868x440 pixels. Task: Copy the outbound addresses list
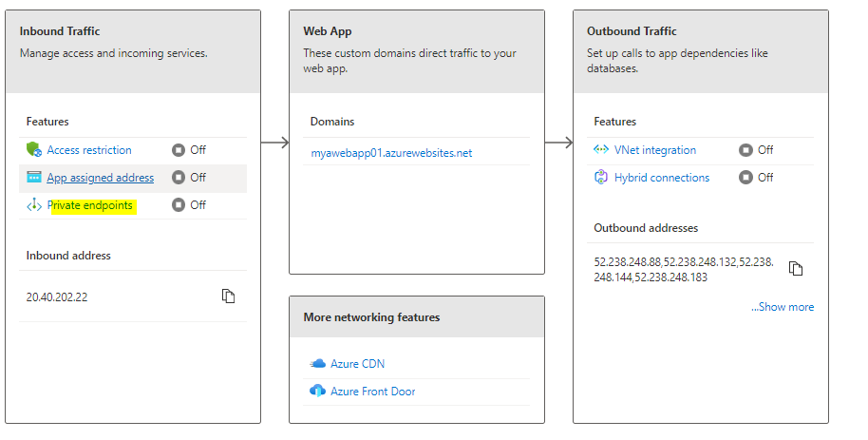(796, 269)
